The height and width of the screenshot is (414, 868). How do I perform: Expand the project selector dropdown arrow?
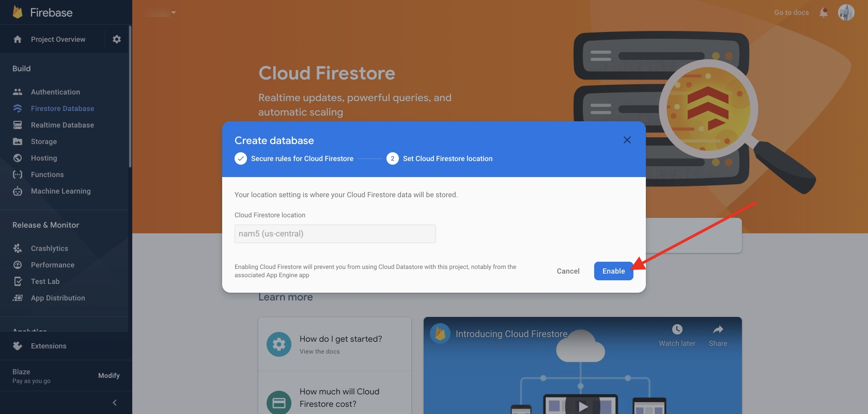[174, 12]
